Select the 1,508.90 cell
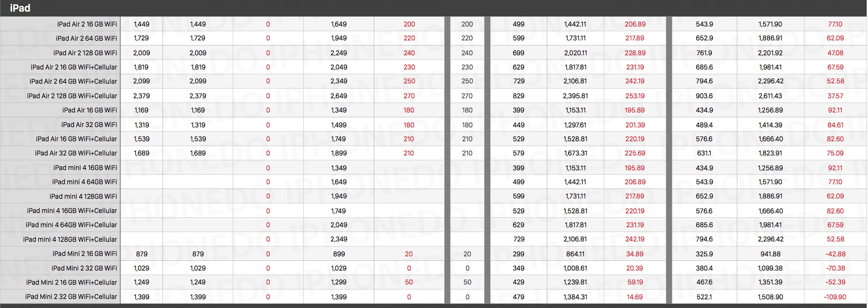This screenshot has width=868, height=308. coord(770,297)
